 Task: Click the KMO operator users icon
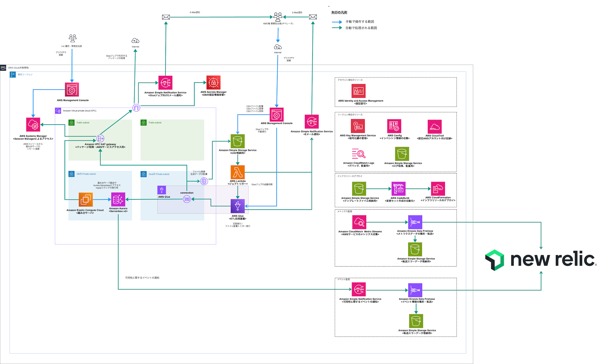tap(278, 17)
